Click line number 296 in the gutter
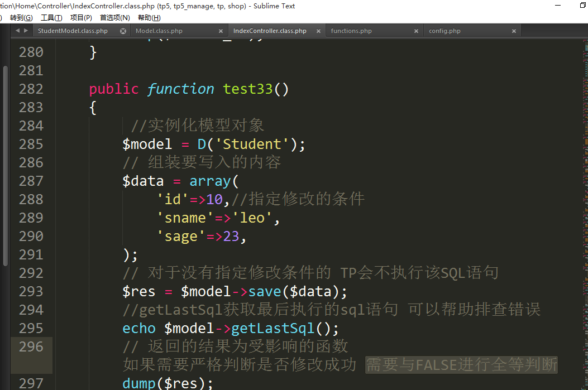Screen dimensions: 588x390 click(x=31, y=346)
